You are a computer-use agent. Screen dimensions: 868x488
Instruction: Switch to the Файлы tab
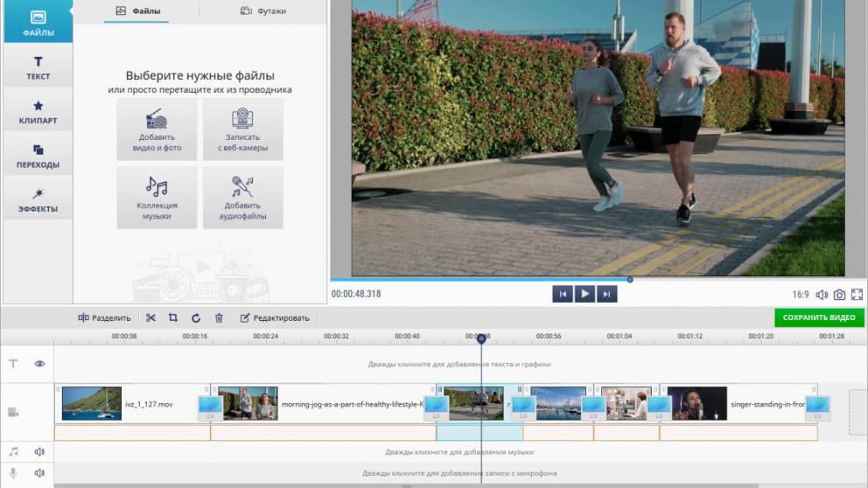[x=136, y=11]
